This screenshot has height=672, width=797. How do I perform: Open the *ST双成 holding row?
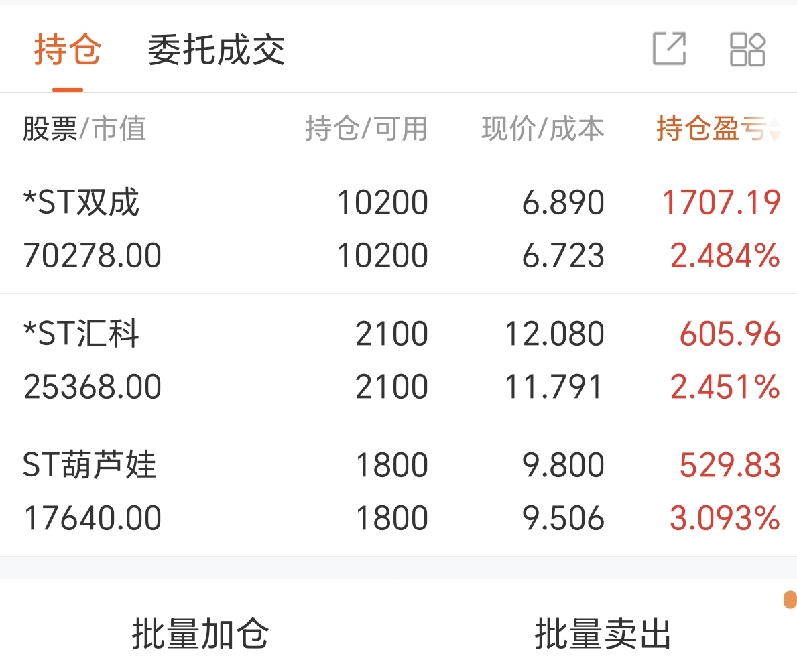(x=398, y=228)
